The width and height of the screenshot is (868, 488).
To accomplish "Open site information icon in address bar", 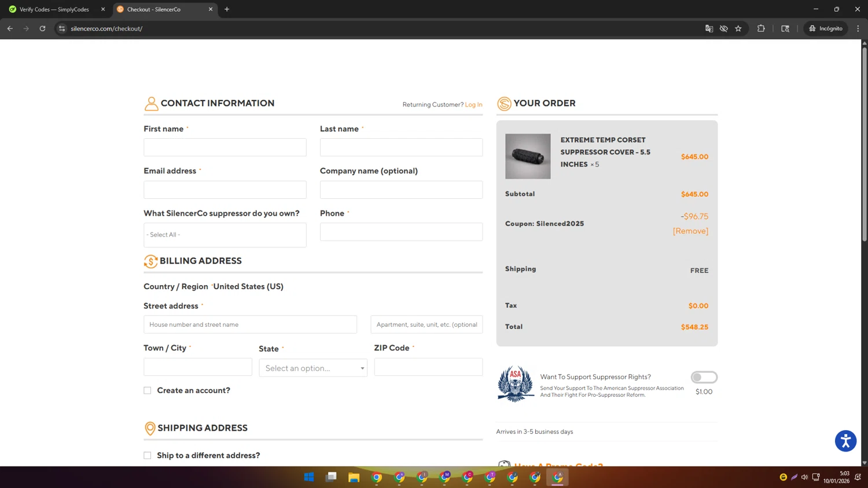I will click(x=62, y=28).
